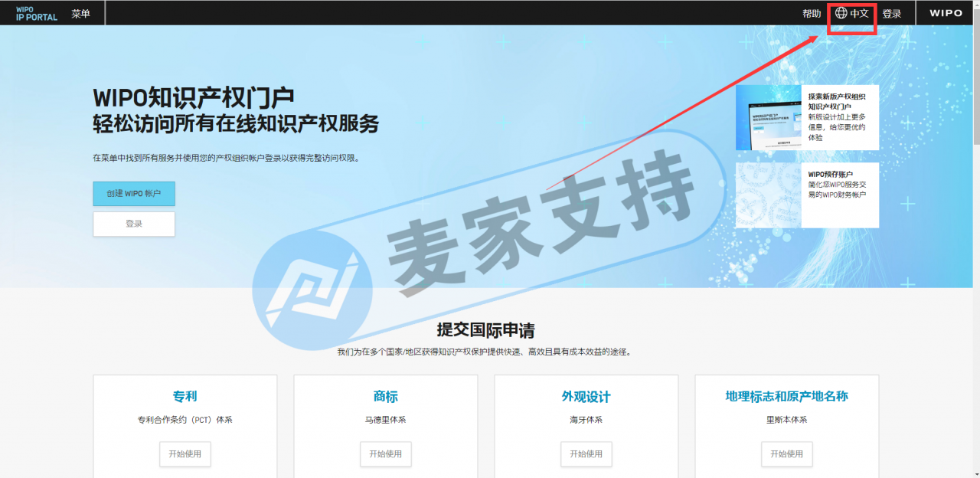
Task: Click the 专利合作条约（PCT）体系 text
Action: coord(185,420)
